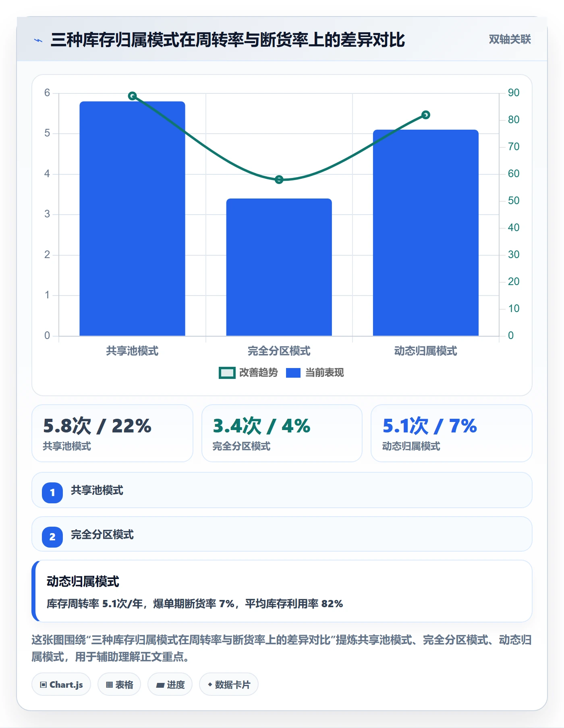The image size is (564, 728).
Task: Toggle the 改善趋势 legend swatch
Action: pos(227,373)
